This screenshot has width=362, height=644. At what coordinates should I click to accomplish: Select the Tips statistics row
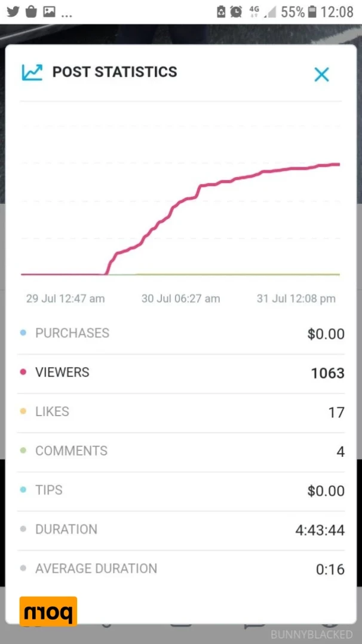[x=181, y=491]
